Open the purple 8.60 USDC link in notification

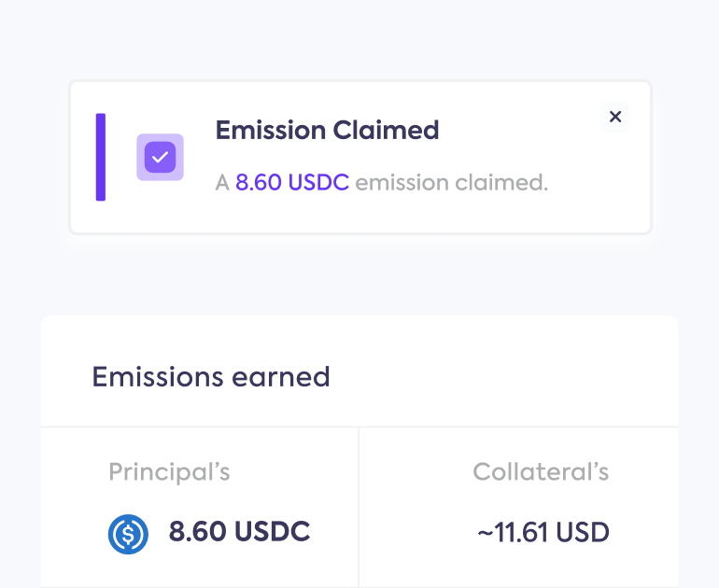pyautogui.click(x=292, y=182)
